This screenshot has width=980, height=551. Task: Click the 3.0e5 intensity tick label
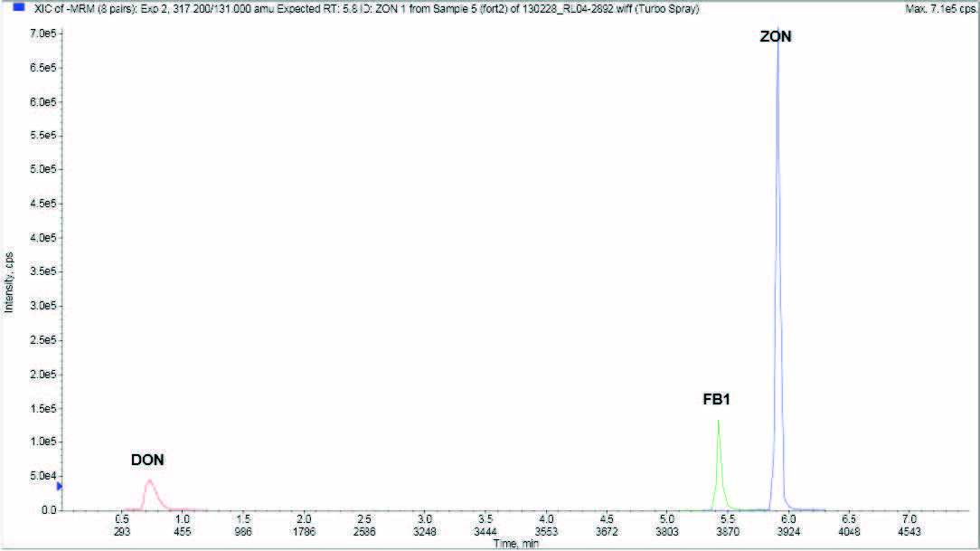tap(42, 306)
